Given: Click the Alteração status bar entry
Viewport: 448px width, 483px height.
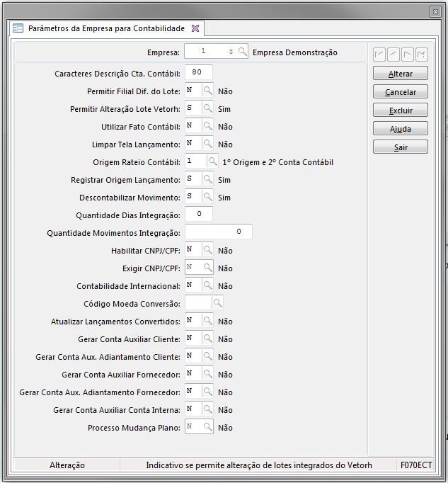Looking at the screenshot, I should click(x=67, y=465).
